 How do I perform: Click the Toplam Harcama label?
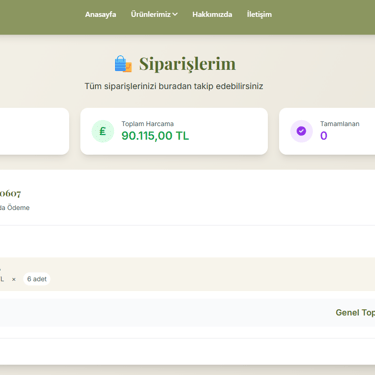click(x=147, y=124)
